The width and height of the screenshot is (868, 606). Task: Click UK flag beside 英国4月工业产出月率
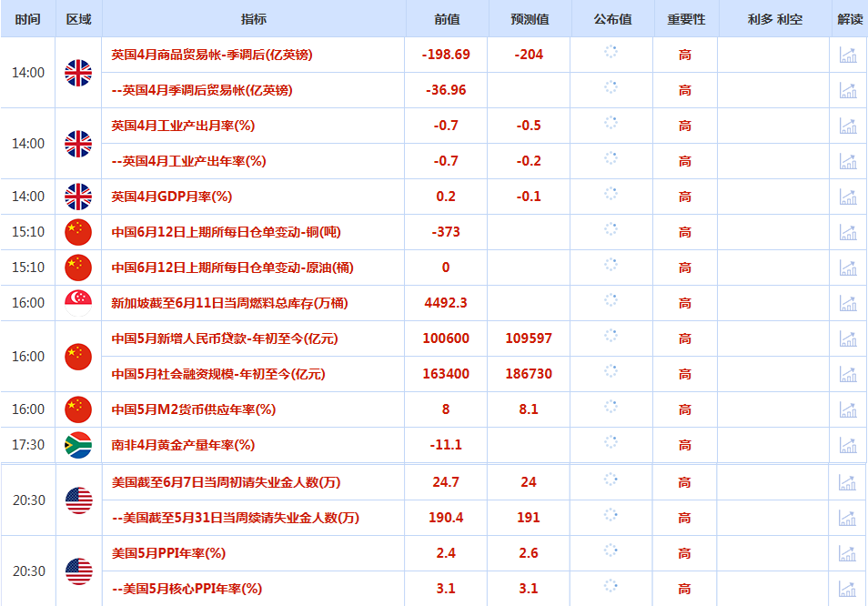tap(78, 144)
